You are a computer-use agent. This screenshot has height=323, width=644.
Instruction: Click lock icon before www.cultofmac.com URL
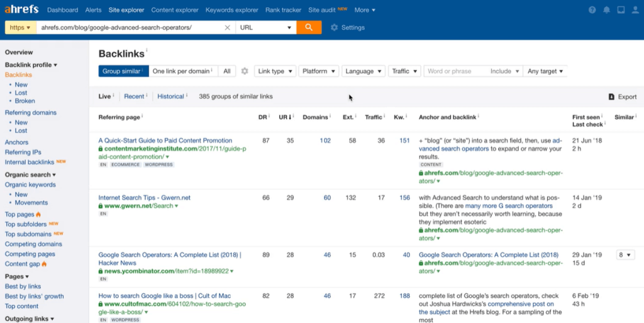[x=101, y=304]
